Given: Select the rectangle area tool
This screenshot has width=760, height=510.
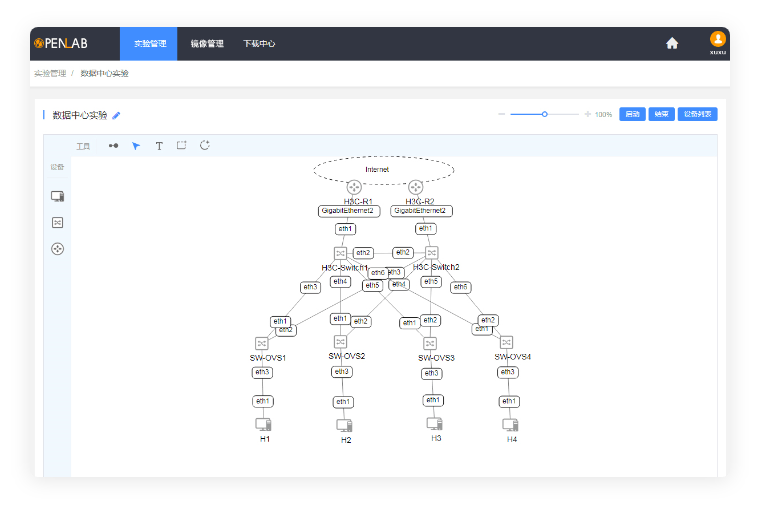Looking at the screenshot, I should click(181, 145).
